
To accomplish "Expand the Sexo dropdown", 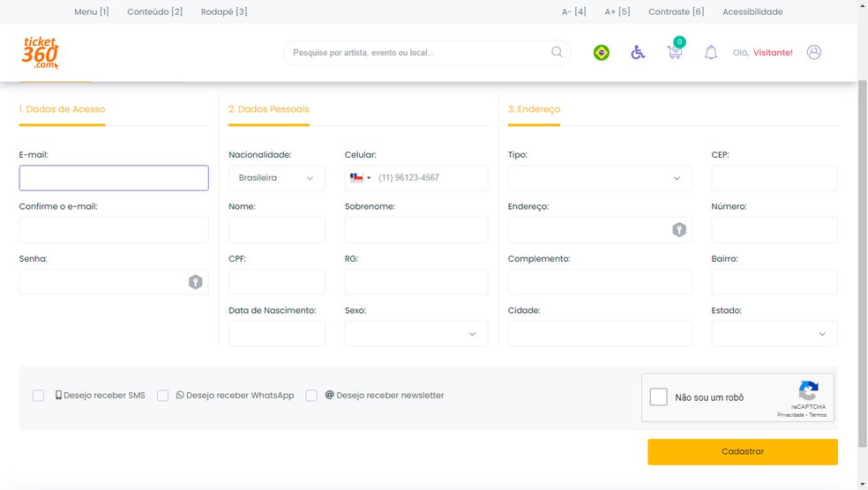I will click(x=415, y=334).
